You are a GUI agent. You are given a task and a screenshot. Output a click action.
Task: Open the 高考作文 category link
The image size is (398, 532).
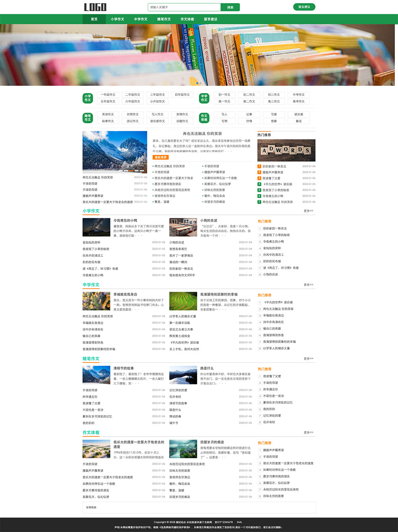pos(298,101)
